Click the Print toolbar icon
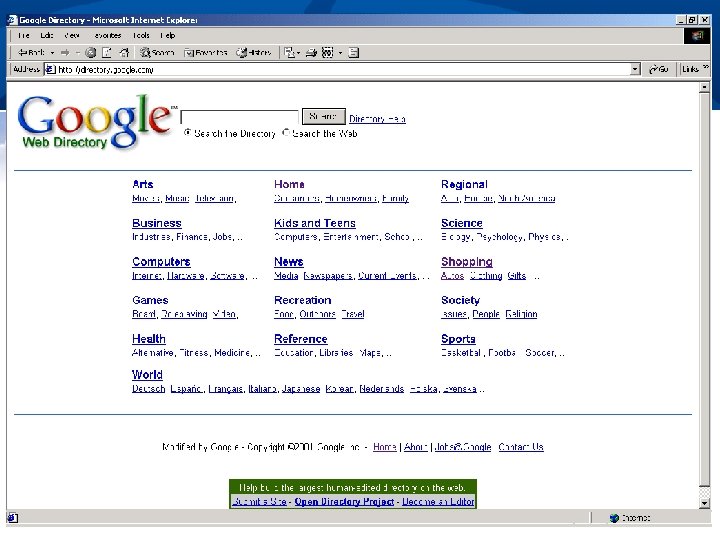This screenshot has height=540, width=720. [x=311, y=52]
